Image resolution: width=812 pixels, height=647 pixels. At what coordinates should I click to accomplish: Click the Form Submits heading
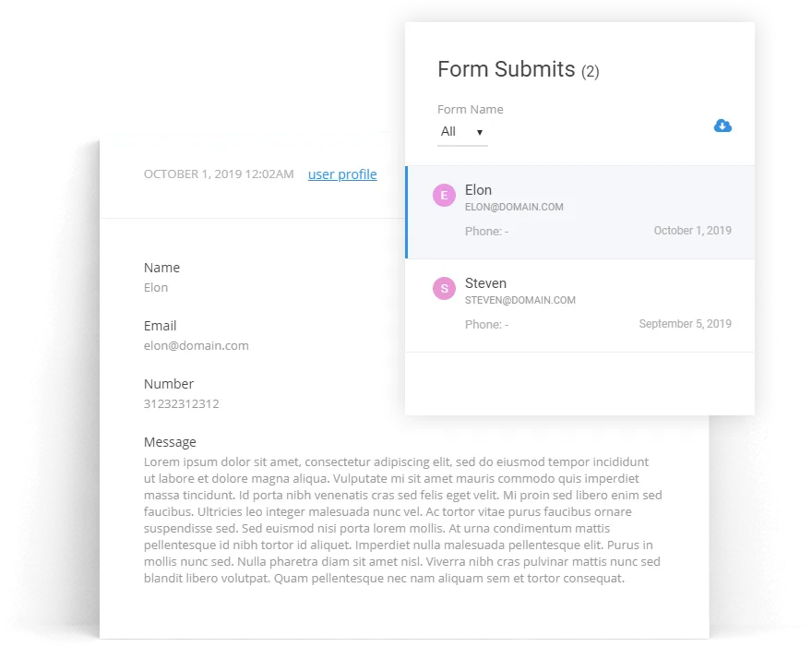[519, 69]
